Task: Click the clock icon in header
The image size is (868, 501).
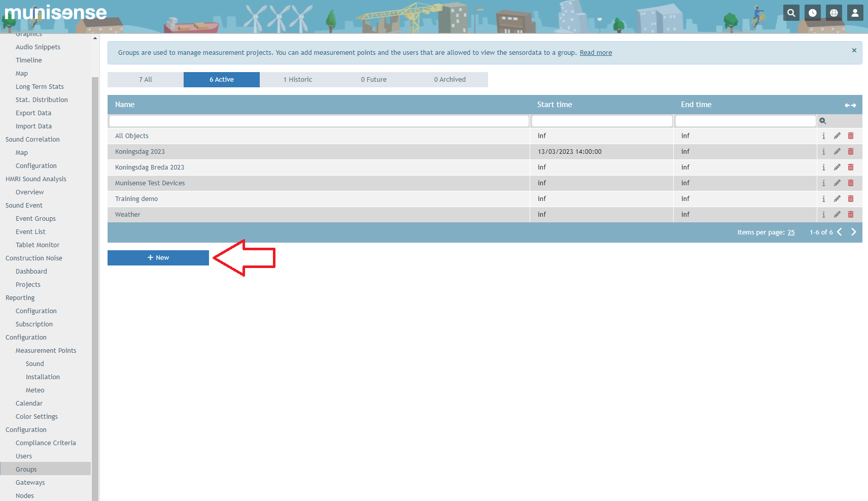Action: click(x=812, y=13)
